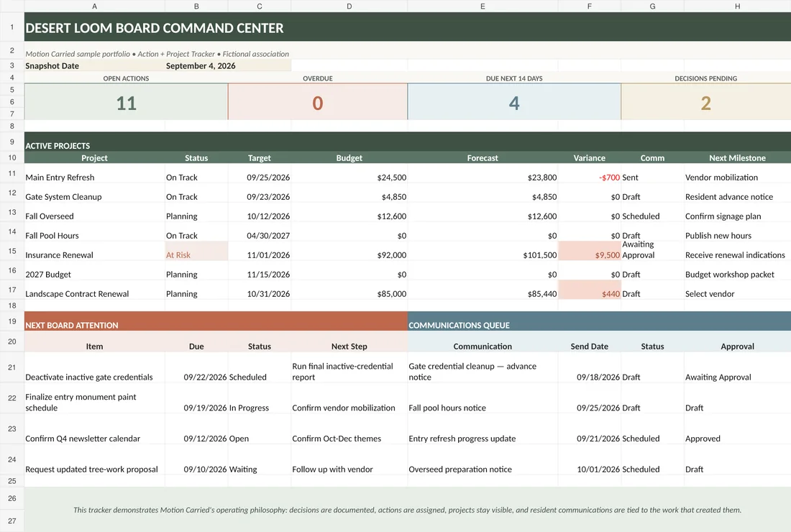Click the Due Next 14 Days value 4
Viewport: 791px width, 532px height.
pos(514,102)
